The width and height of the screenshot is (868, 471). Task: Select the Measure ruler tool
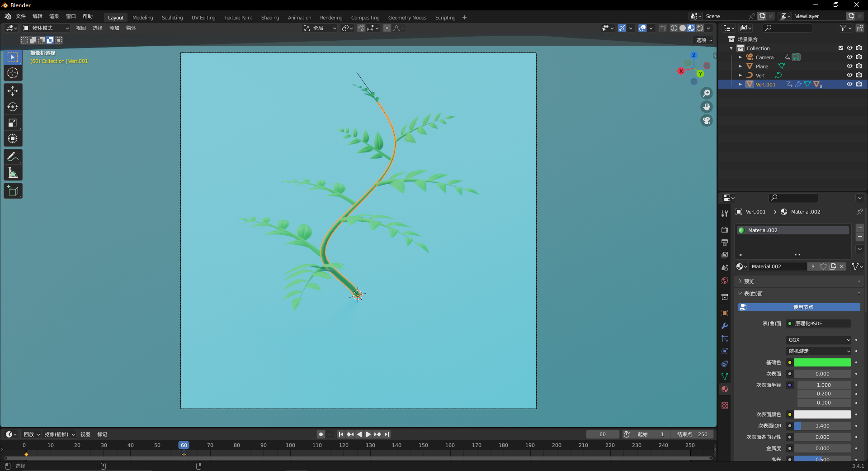click(13, 173)
